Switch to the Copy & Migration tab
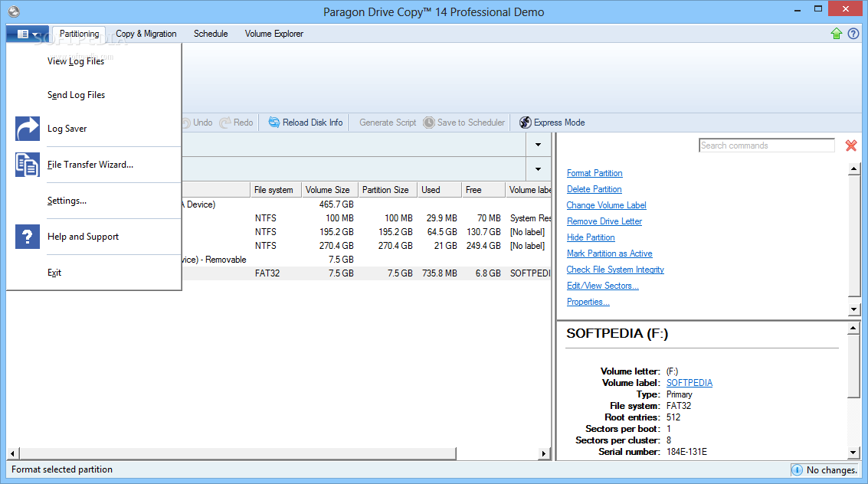The height and width of the screenshot is (484, 868). [146, 34]
